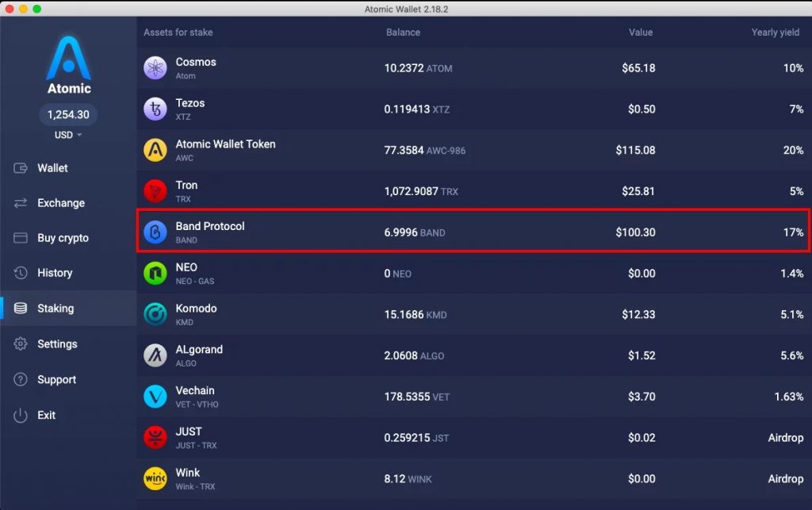The height and width of the screenshot is (510, 812).
Task: Open the NEO staking row
Action: click(x=474, y=273)
